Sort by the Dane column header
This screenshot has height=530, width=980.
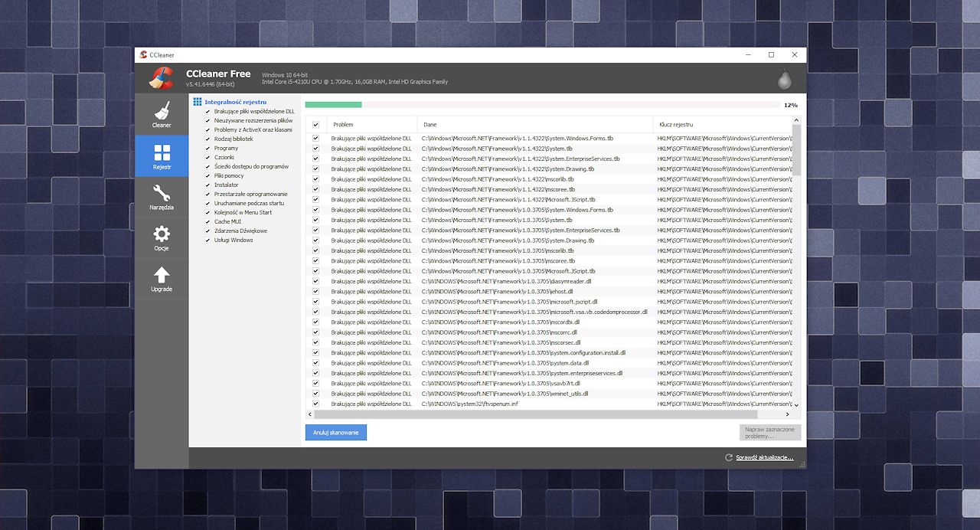(x=534, y=124)
